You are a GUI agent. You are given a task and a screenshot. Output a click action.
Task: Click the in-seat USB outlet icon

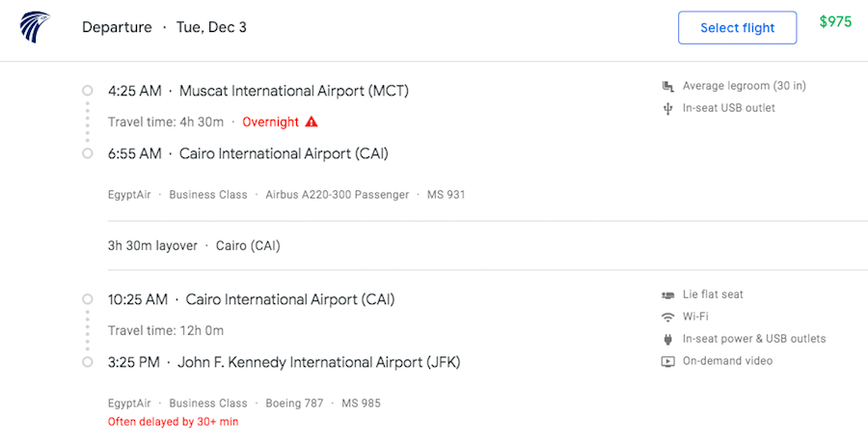click(x=667, y=109)
